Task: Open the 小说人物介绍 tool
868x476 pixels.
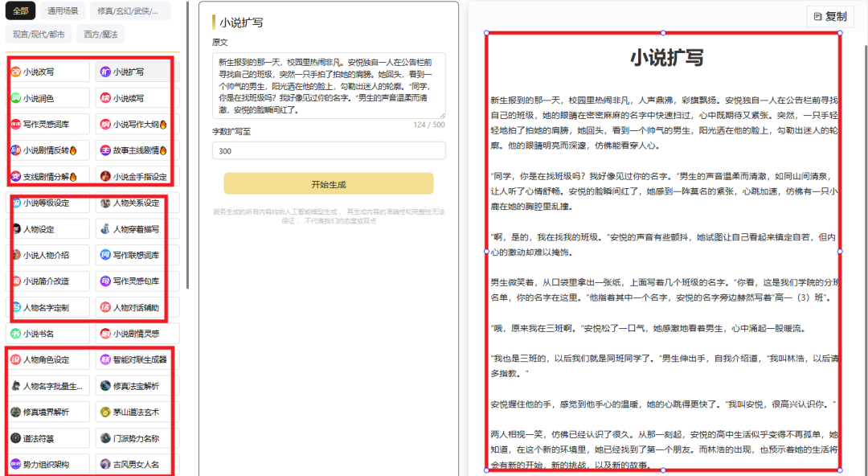Action: point(44,256)
